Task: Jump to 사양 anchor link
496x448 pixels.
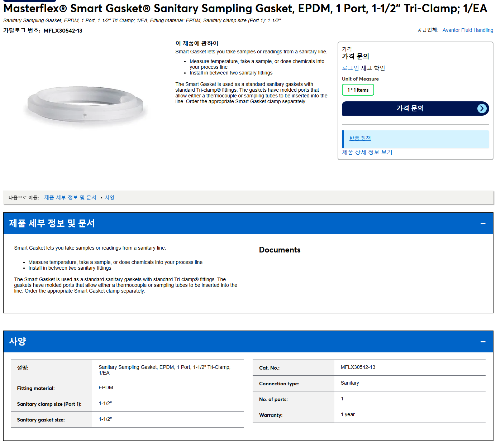Action: point(110,198)
